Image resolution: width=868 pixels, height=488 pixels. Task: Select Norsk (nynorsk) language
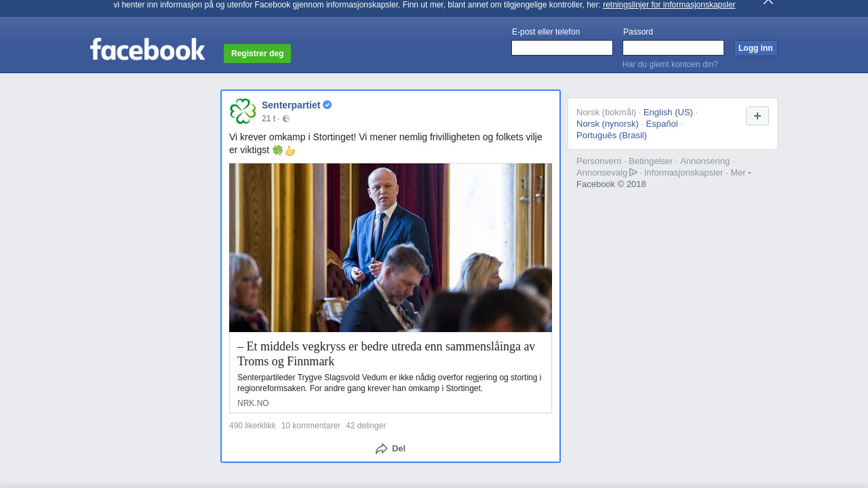(x=608, y=124)
